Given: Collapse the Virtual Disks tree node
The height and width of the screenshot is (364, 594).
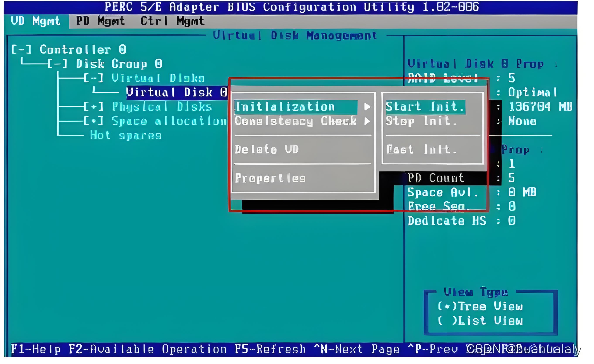Looking at the screenshot, I should coord(94,78).
